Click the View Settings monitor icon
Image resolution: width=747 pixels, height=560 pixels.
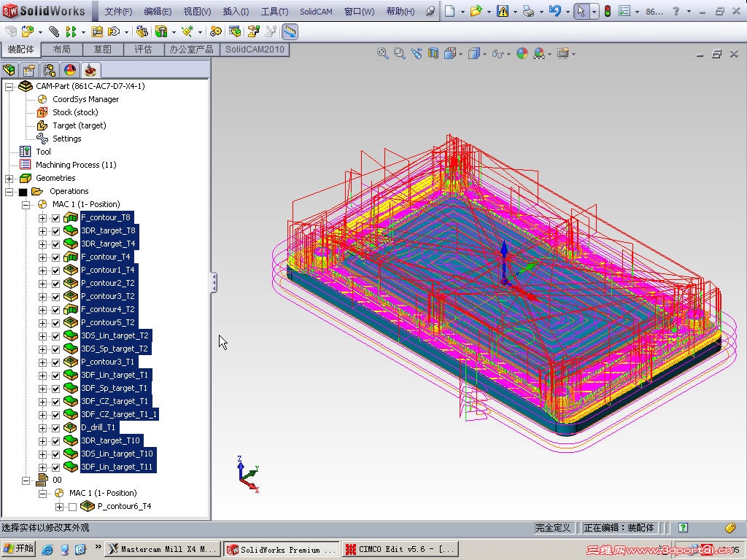[x=563, y=53]
